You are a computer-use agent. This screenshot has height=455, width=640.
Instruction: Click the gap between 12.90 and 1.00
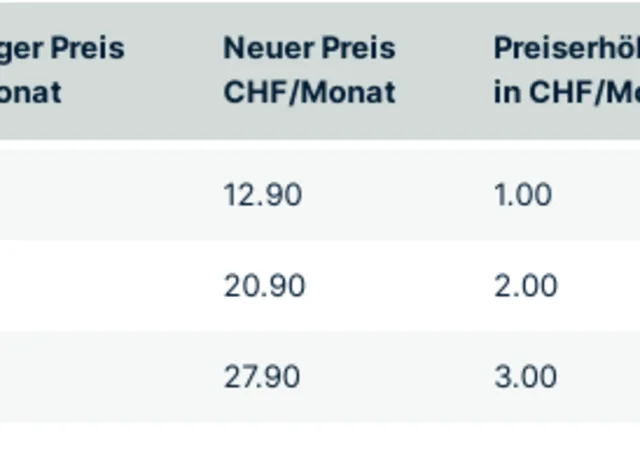coord(400,194)
